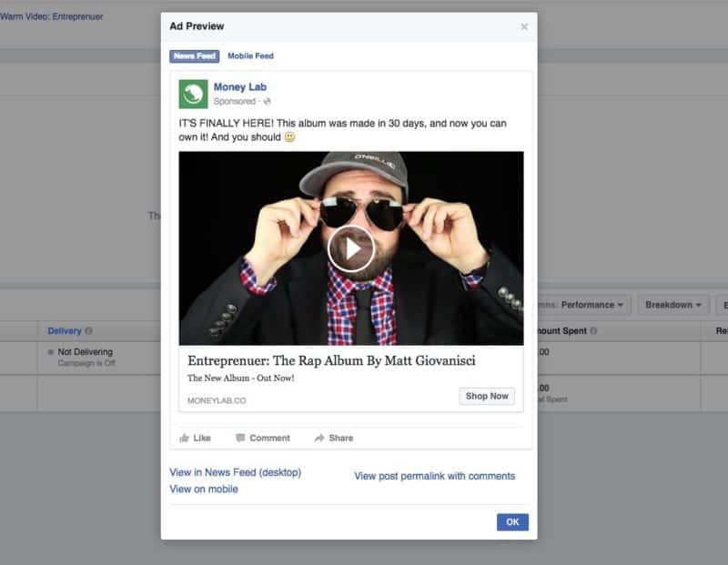The width and height of the screenshot is (728, 565).
Task: Click the ad post caption text
Action: (343, 130)
